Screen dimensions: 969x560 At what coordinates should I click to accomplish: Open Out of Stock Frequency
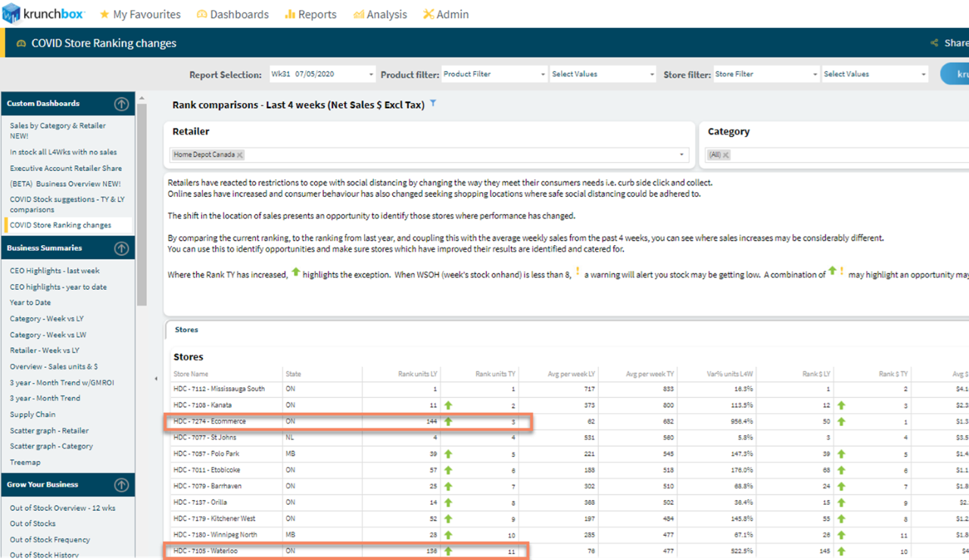click(x=50, y=540)
